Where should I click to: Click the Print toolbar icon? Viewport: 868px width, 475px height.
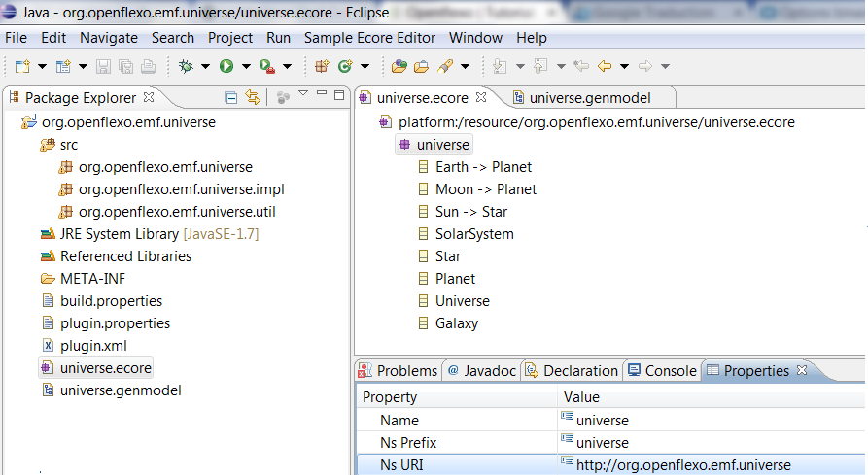[x=148, y=66]
